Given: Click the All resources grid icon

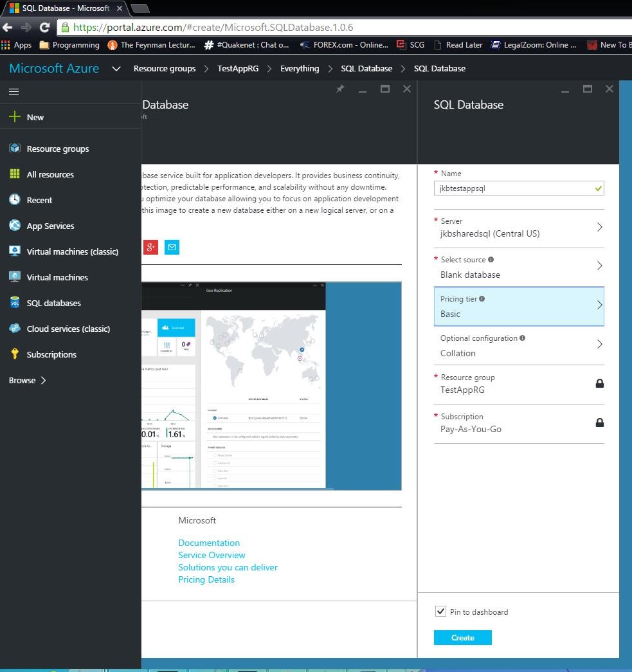Looking at the screenshot, I should [x=15, y=174].
